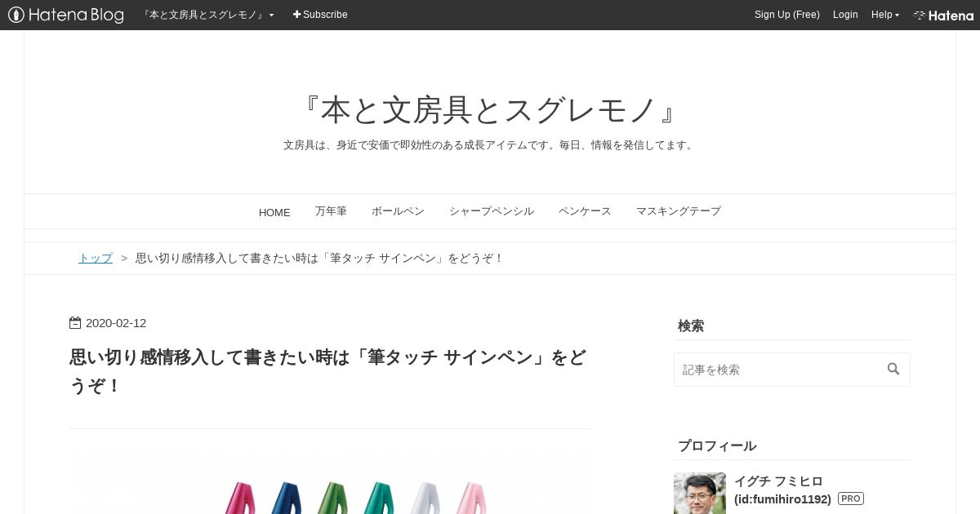Click Sign Up (Free)
Screen dimensions: 980x514
tap(786, 15)
